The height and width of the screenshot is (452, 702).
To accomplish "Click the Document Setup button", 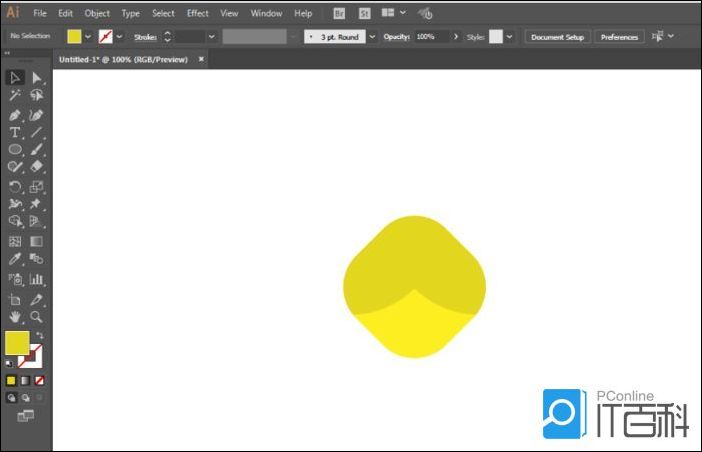I will point(557,37).
